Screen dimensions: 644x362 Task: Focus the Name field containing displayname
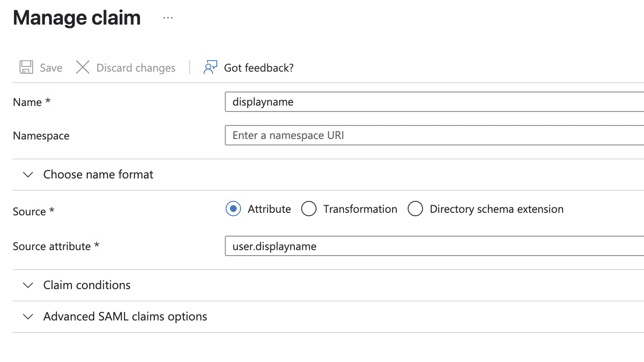tap(434, 102)
